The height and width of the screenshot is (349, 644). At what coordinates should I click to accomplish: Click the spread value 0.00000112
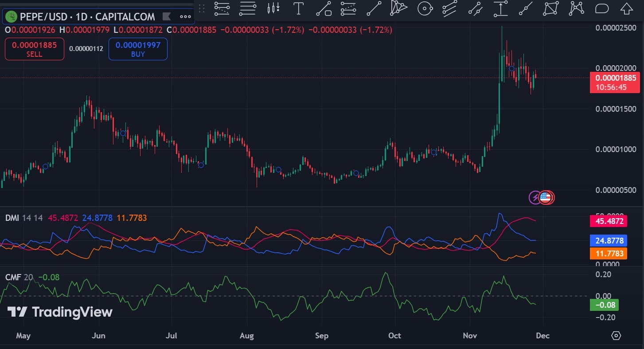pos(86,49)
